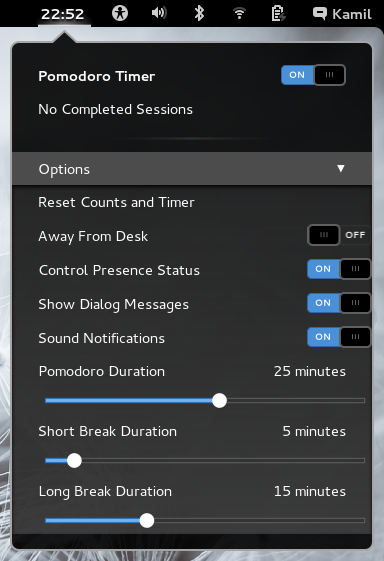
Task: Open the Wi-Fi network icon
Action: [x=239, y=14]
